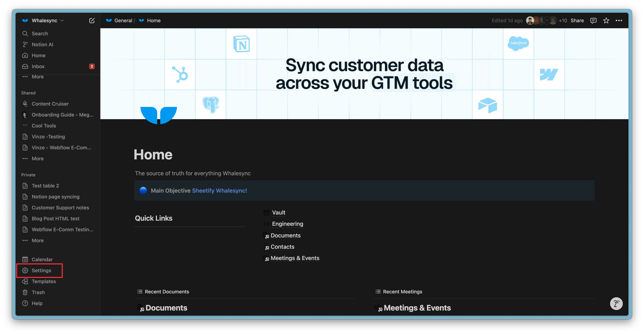Open the Engineering quick link
Screen dimensions: 644x334
click(x=287, y=224)
